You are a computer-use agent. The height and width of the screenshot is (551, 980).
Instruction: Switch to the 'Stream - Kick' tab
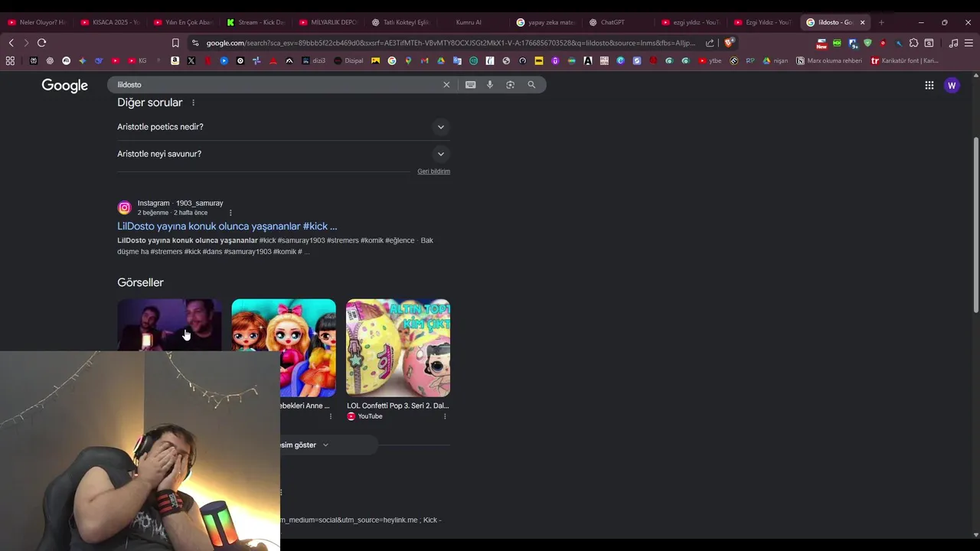pos(256,22)
